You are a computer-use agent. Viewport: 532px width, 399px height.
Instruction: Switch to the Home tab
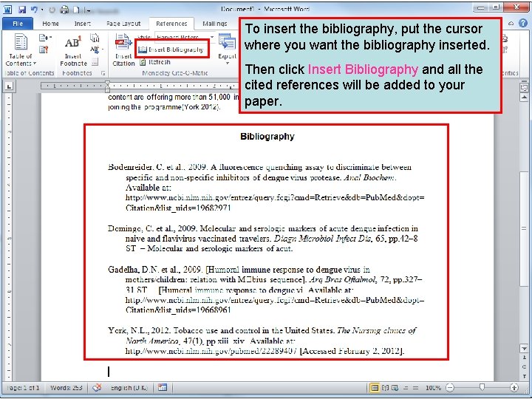pyautogui.click(x=50, y=24)
